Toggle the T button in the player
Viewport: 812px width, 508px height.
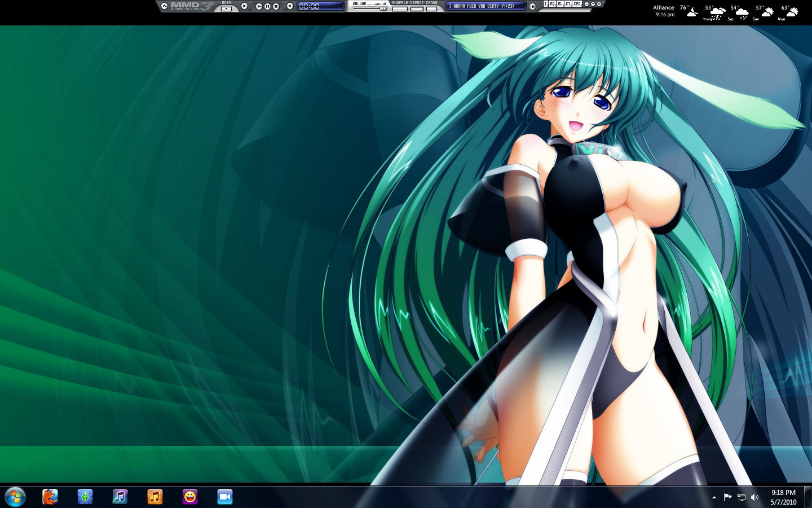point(546,4)
